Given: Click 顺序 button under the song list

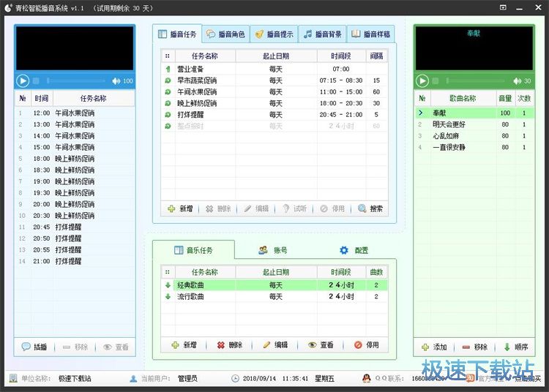Looking at the screenshot, I should (x=515, y=347).
